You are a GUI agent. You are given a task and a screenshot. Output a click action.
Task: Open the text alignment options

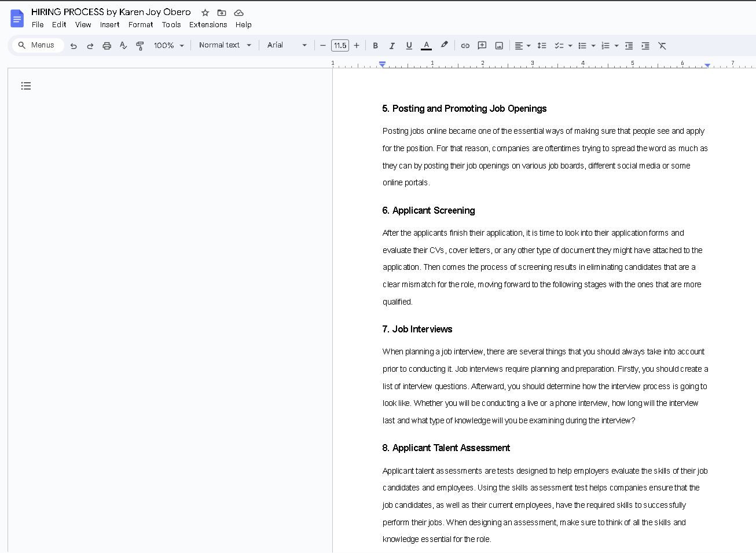click(522, 46)
